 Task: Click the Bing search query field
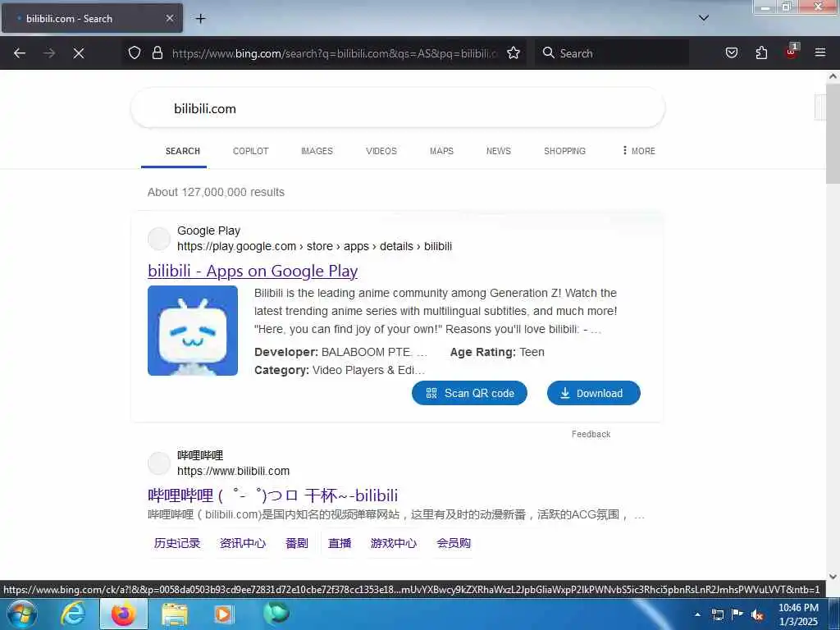click(398, 109)
